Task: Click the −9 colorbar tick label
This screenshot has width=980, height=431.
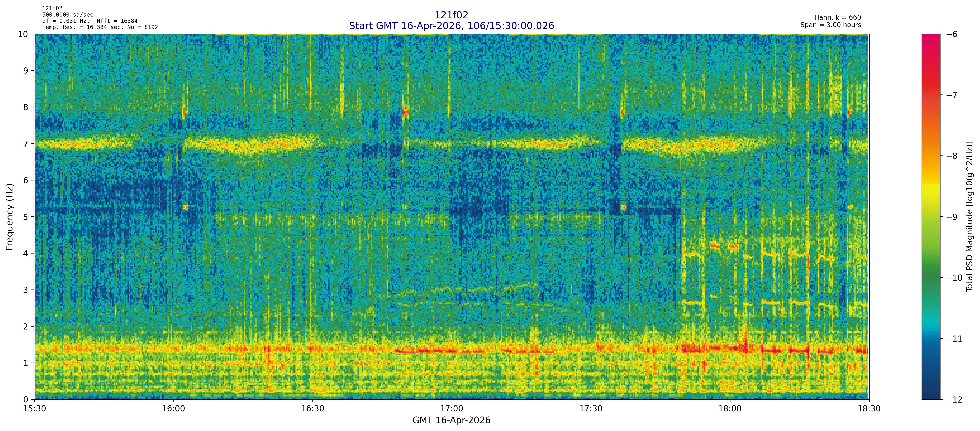Action: pos(951,217)
